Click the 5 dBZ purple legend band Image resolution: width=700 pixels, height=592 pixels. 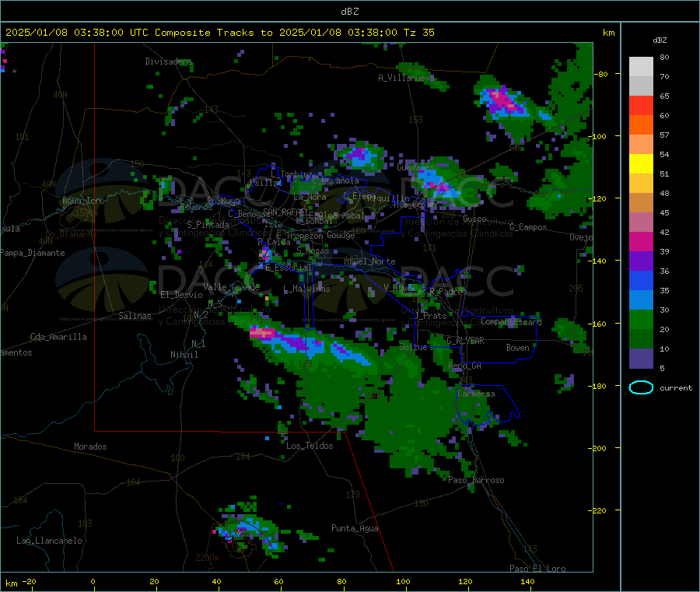tap(641, 359)
